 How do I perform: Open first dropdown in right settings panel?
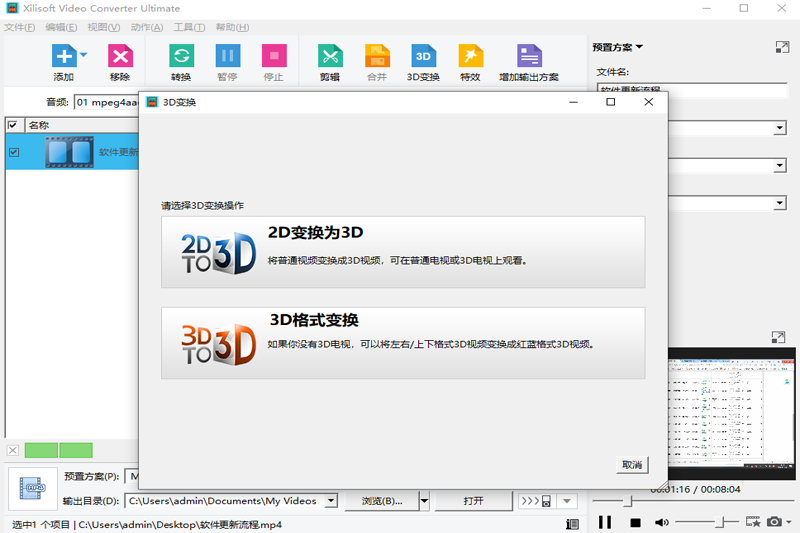click(779, 128)
